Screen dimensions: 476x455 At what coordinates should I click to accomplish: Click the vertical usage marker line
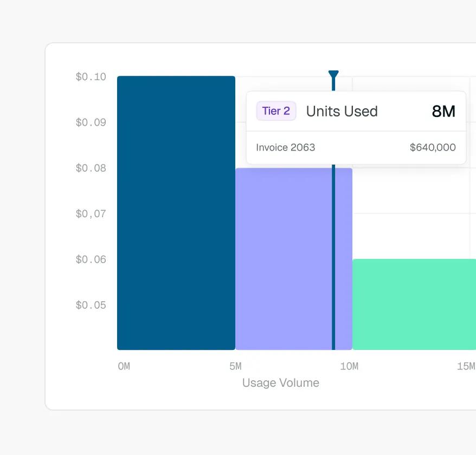point(333,257)
